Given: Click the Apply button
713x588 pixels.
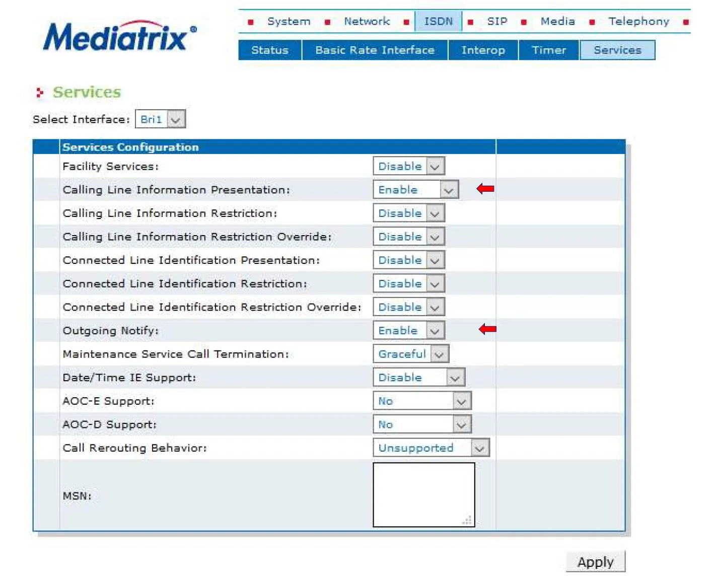Looking at the screenshot, I should tap(595, 562).
